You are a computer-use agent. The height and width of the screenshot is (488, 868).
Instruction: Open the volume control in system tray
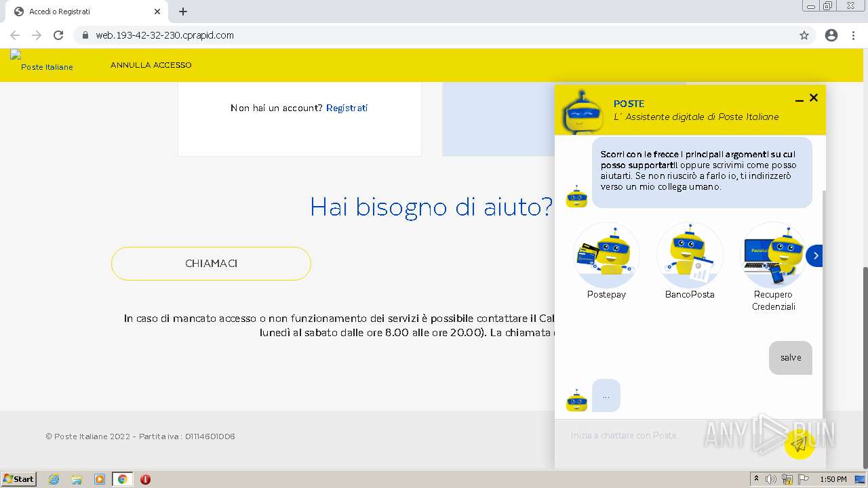pos(771,479)
